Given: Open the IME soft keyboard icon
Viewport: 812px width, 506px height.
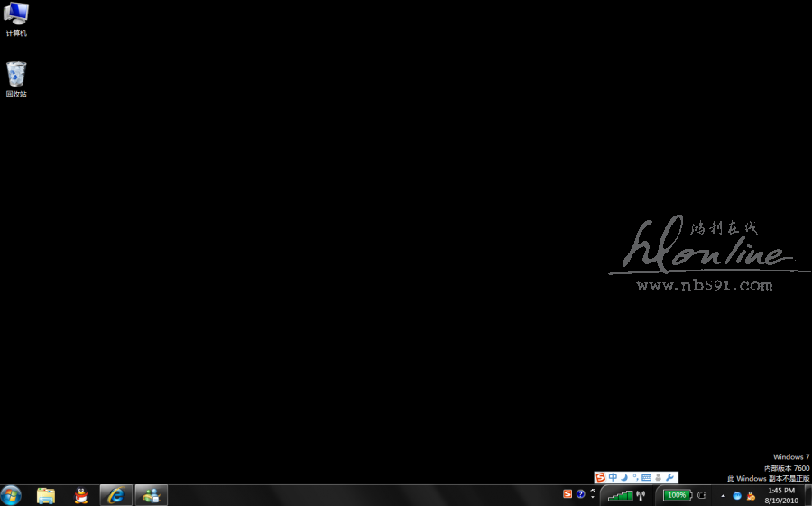Looking at the screenshot, I should click(646, 477).
